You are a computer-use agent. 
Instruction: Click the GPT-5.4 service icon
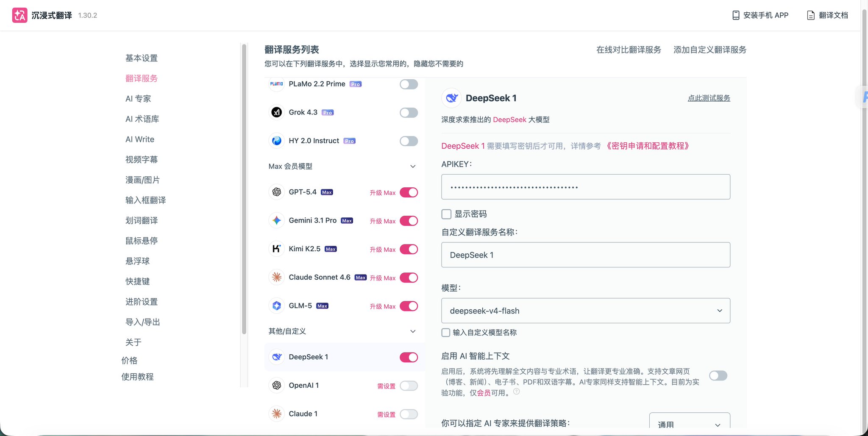tap(277, 192)
